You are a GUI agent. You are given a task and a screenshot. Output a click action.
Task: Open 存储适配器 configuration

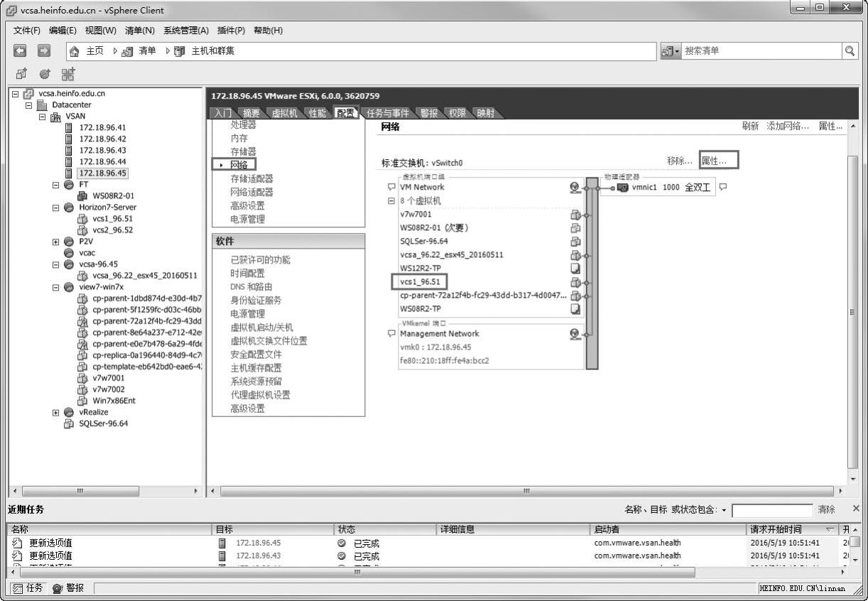251,178
